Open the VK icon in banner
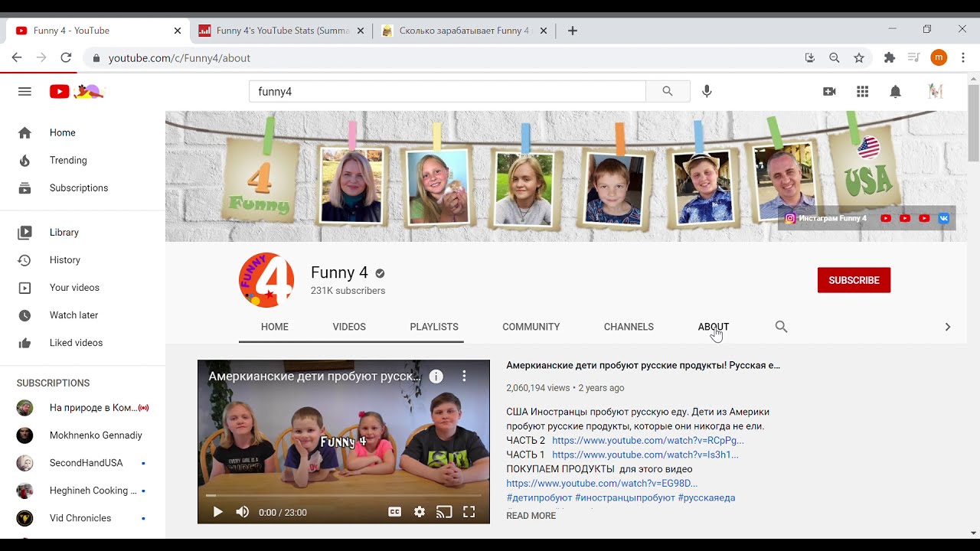Viewport: 980px width, 551px height. tap(943, 218)
